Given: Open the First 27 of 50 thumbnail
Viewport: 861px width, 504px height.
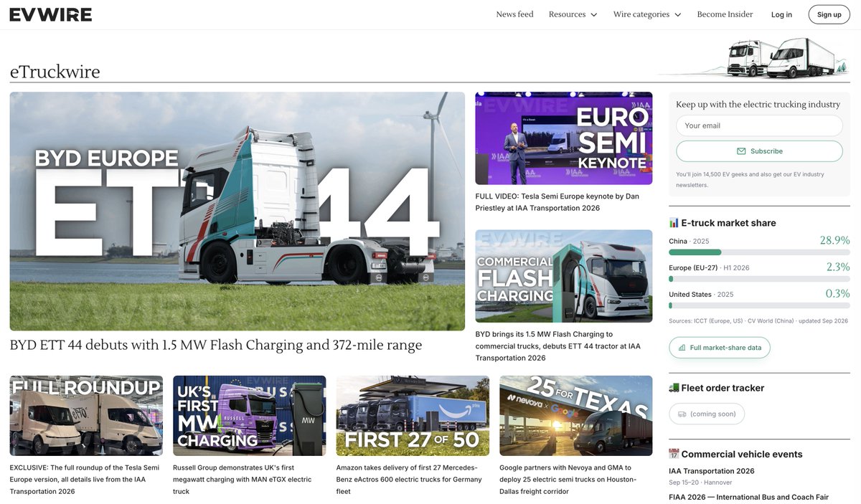Looking at the screenshot, I should click(x=413, y=416).
